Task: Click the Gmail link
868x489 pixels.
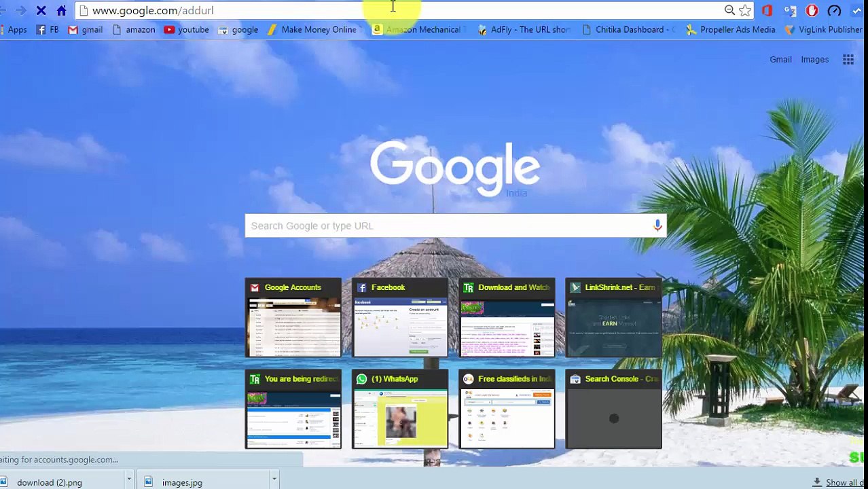Action: coord(780,60)
